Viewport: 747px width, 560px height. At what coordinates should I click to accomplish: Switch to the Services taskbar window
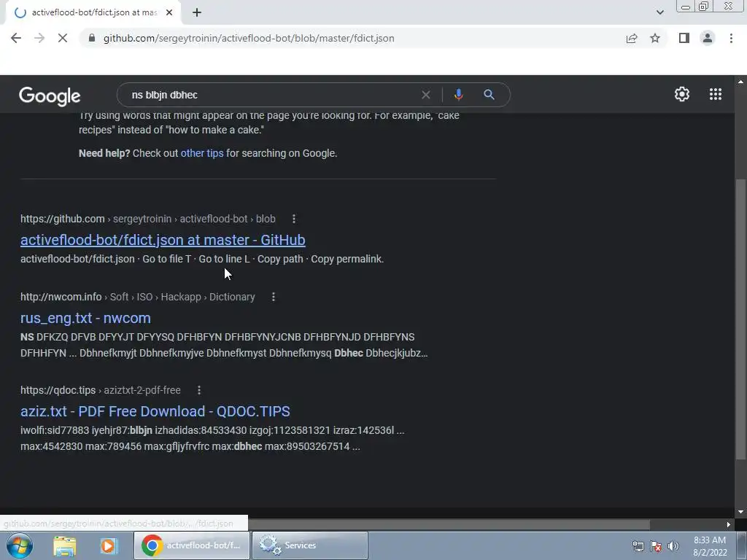(309, 545)
